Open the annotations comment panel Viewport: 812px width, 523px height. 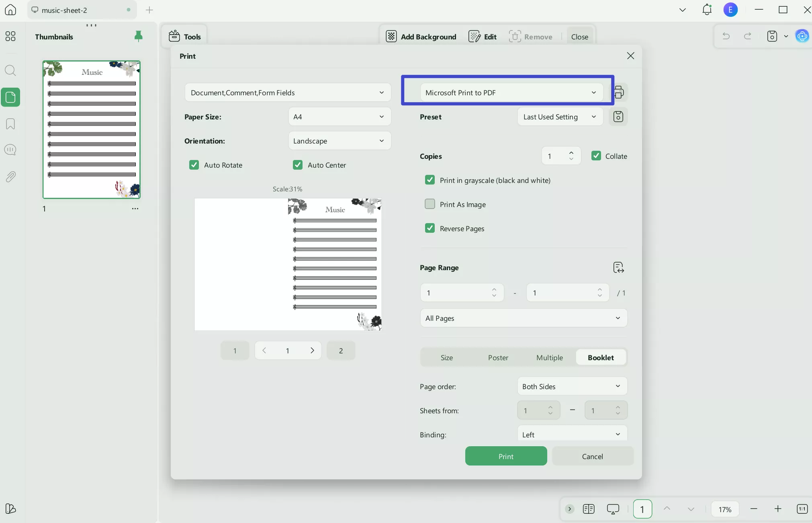coord(10,150)
